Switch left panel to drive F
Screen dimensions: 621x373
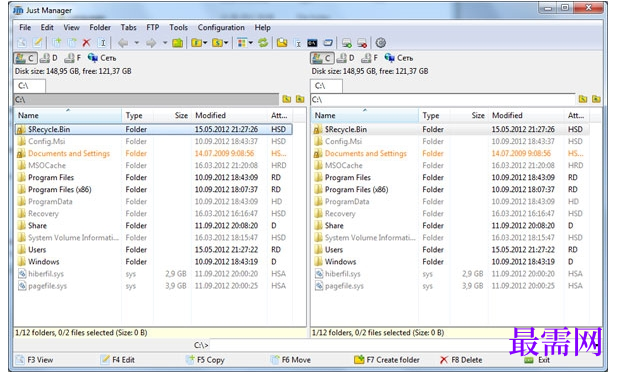tap(73, 58)
